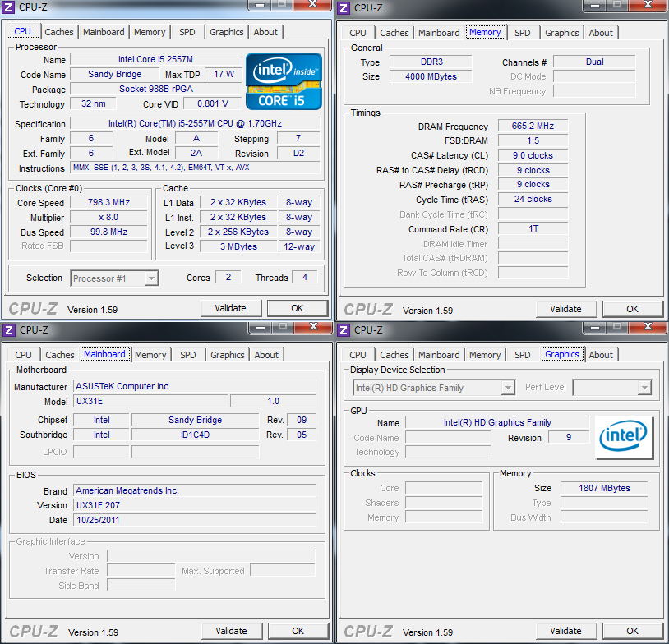Click the Intel Core i5 logo badge
This screenshot has height=644, width=669.
(284, 80)
